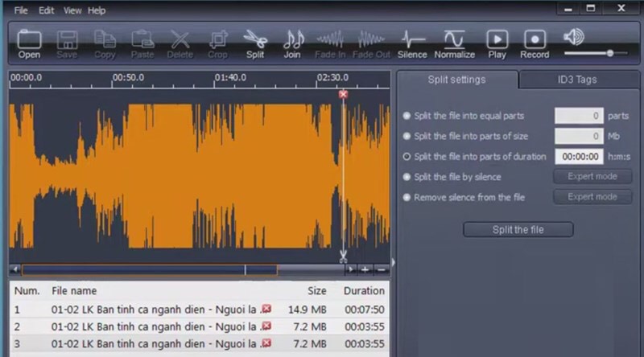Select Split the file by silence
Viewport: 644px width, 357px height.
pyautogui.click(x=407, y=177)
